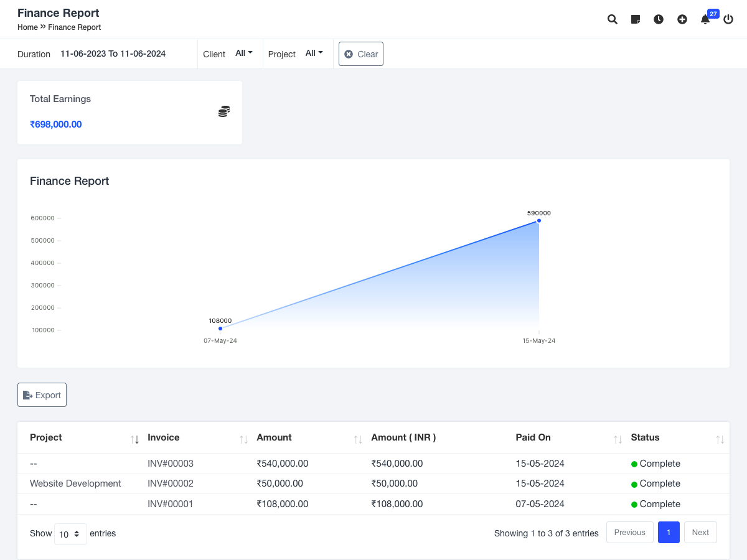Sort by Status column arrows
Screen dimensions: 747x560
click(x=720, y=439)
